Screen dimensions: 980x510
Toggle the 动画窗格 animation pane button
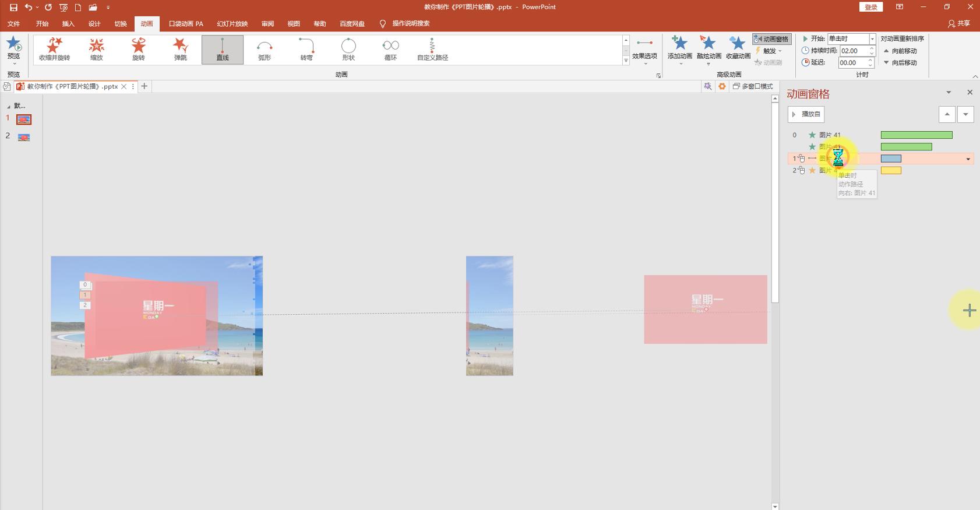[771, 39]
